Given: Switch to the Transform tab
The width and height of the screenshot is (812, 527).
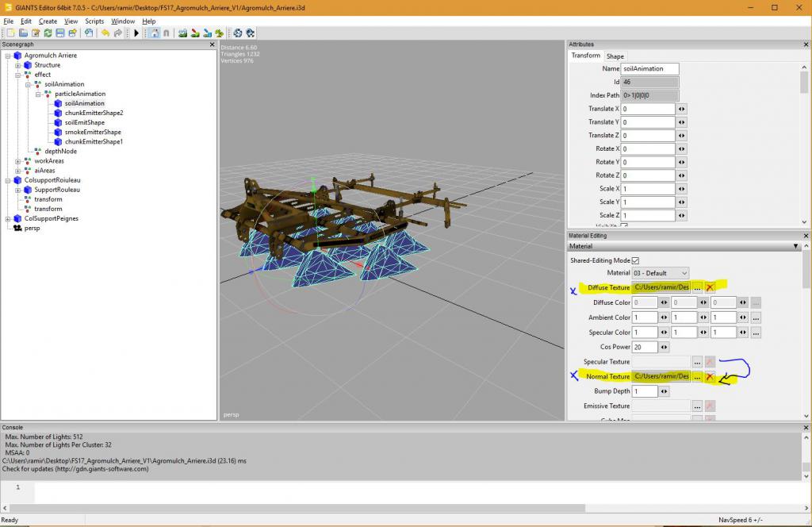Looking at the screenshot, I should click(586, 56).
